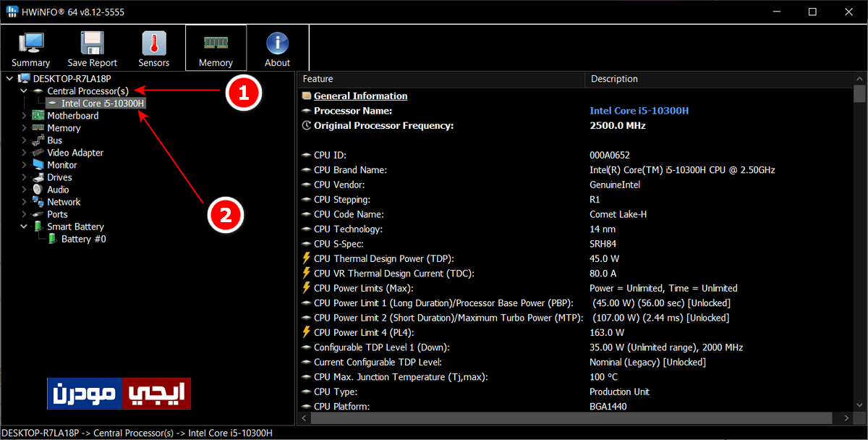Open the Summary view from the toolbar
868x440 pixels.
(31, 48)
